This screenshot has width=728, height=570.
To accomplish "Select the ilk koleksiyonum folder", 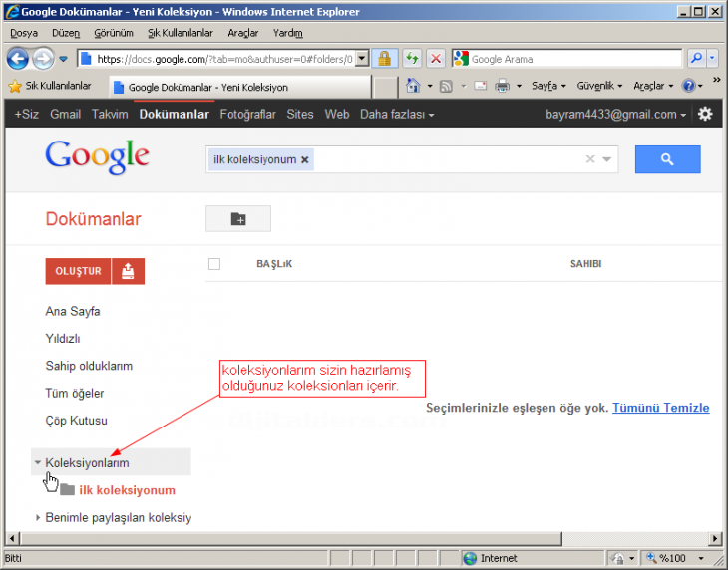I will click(118, 490).
